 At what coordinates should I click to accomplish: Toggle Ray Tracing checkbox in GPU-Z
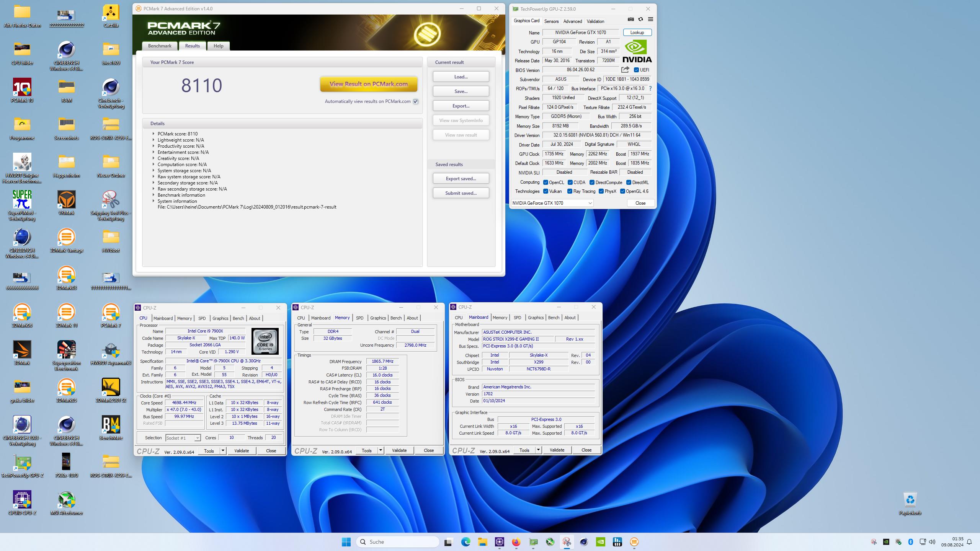pos(570,191)
